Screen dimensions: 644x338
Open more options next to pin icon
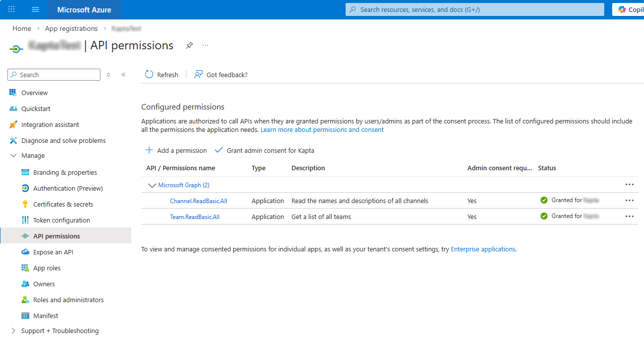click(x=205, y=45)
